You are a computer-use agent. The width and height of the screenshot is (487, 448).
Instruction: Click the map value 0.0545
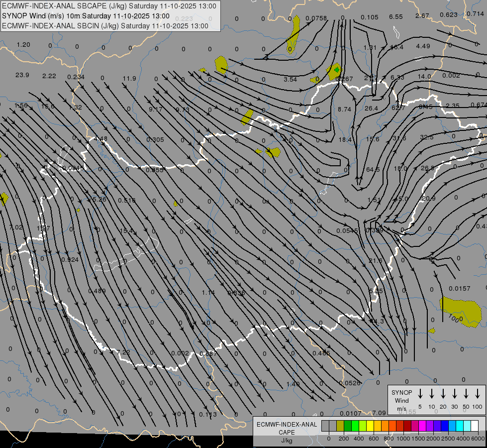click(x=347, y=230)
